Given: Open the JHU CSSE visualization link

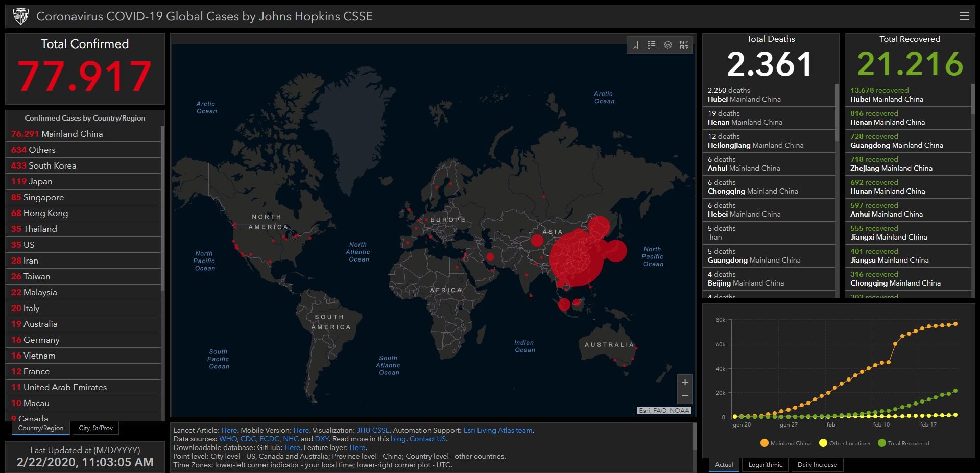Looking at the screenshot, I should coord(373,430).
